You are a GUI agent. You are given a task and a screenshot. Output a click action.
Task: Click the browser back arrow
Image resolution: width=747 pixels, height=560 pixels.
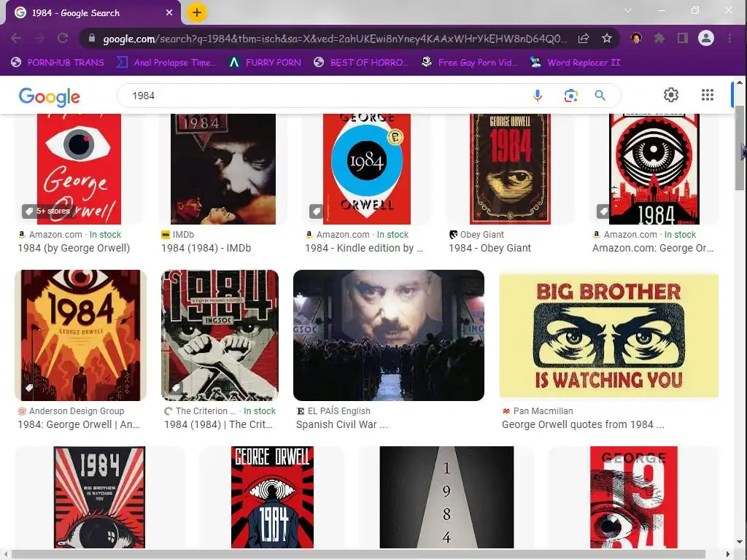[16, 38]
